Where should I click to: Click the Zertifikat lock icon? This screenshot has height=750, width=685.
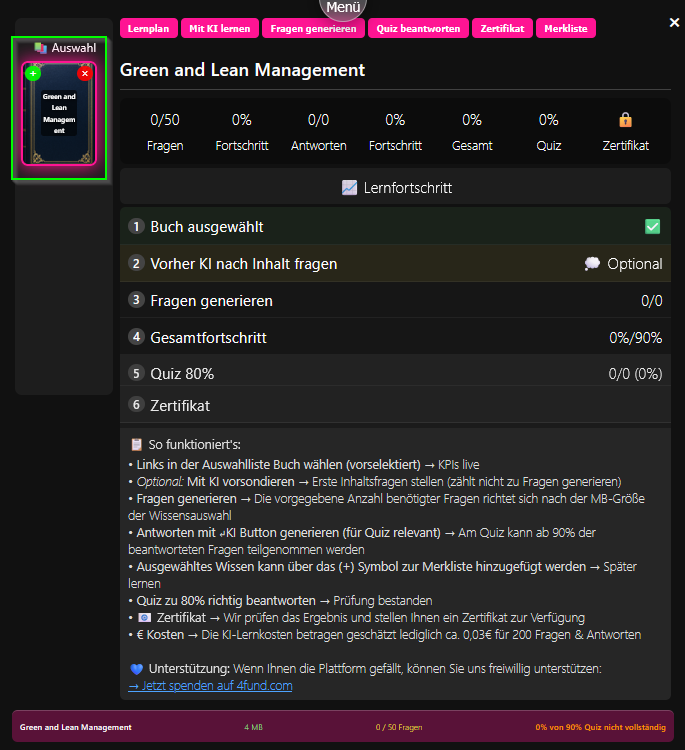(625, 120)
